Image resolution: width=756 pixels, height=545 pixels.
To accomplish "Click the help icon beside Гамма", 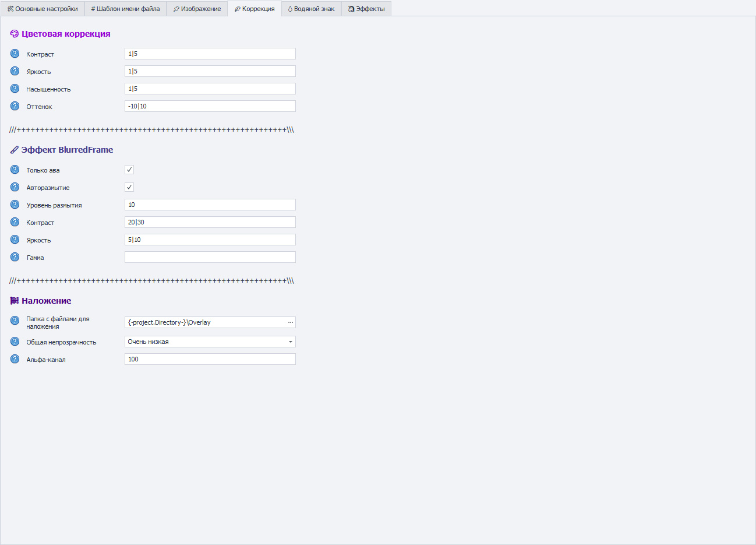I will click(x=15, y=257).
